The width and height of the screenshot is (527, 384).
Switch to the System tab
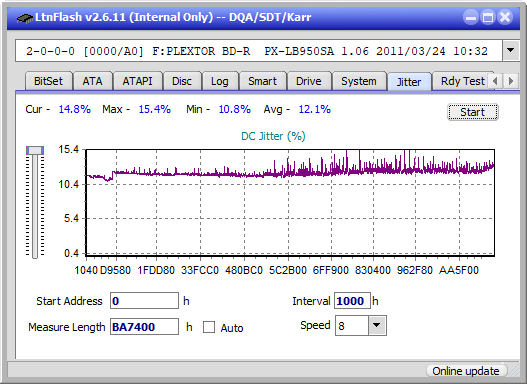pos(359,81)
